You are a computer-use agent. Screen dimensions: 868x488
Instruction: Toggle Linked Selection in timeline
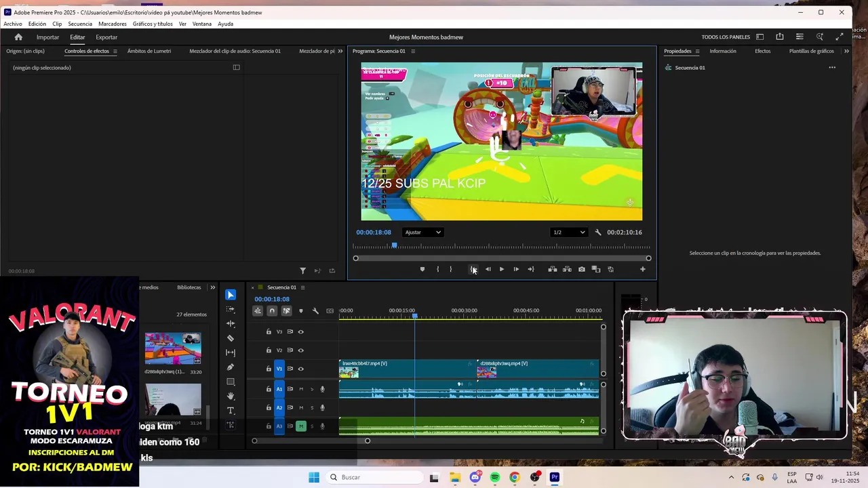[286, 311]
